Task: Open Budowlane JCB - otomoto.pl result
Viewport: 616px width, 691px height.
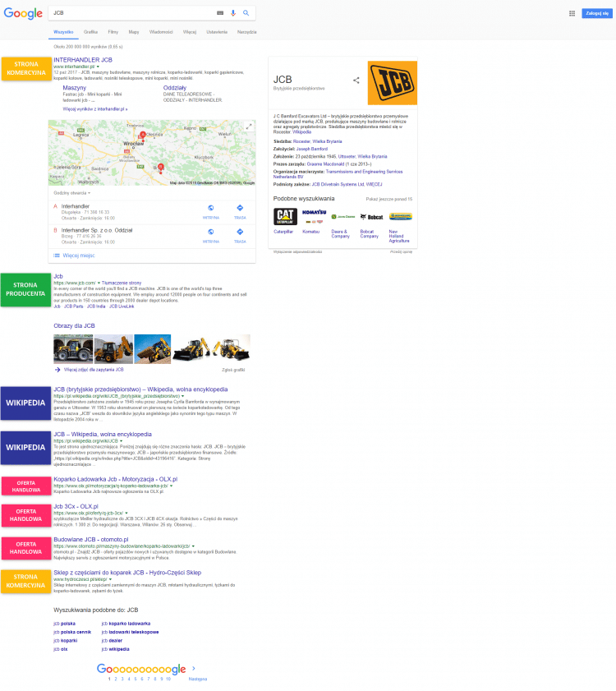Action: pyautogui.click(x=91, y=539)
